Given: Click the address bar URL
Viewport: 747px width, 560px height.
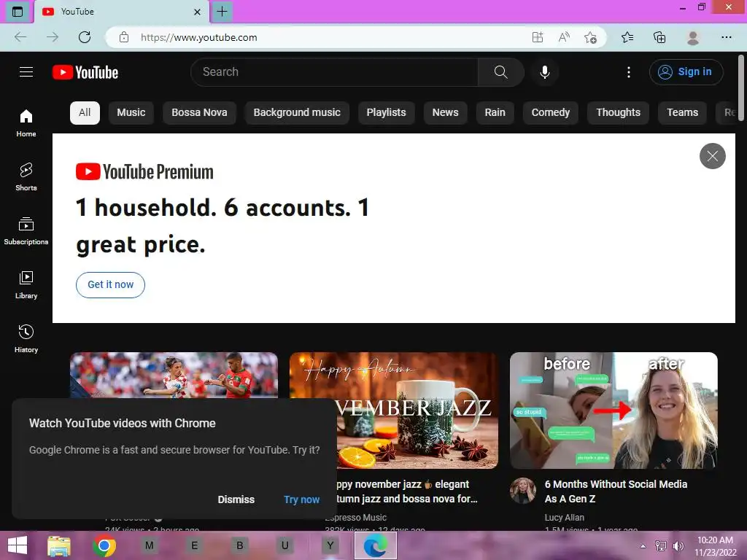Looking at the screenshot, I should (198, 37).
